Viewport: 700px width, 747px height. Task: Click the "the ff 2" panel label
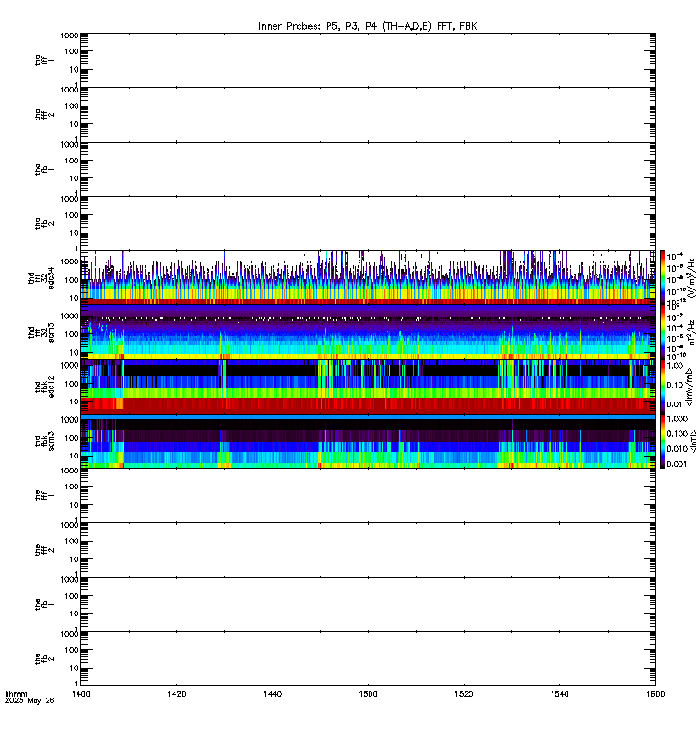[44, 550]
